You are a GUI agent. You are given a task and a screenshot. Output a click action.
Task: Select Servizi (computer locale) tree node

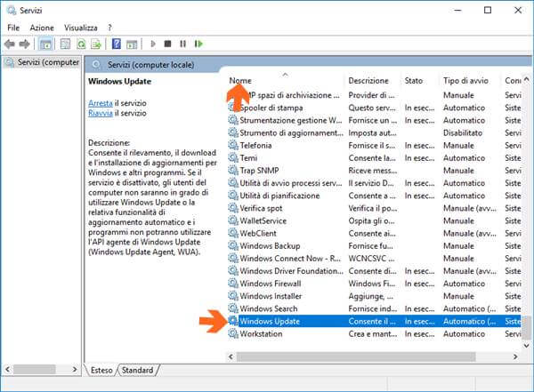tap(43, 62)
